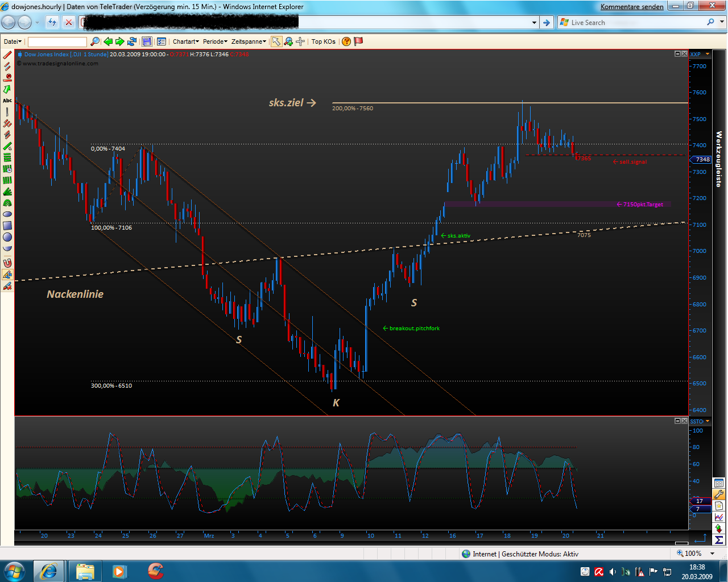This screenshot has width=728, height=582.
Task: Toggle the magnet snap tool
Action: click(7, 263)
